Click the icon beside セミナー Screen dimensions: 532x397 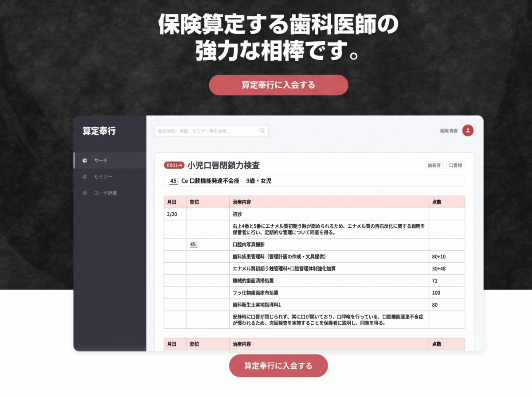85,177
